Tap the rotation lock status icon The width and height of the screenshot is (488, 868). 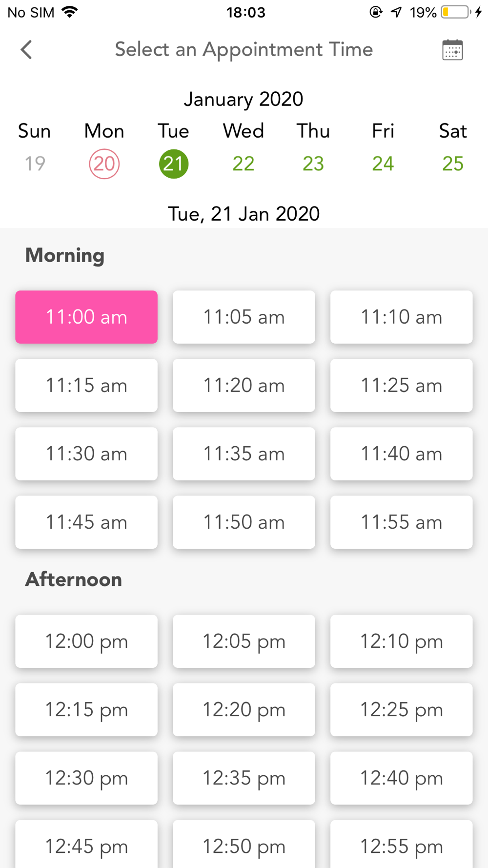coord(376,12)
